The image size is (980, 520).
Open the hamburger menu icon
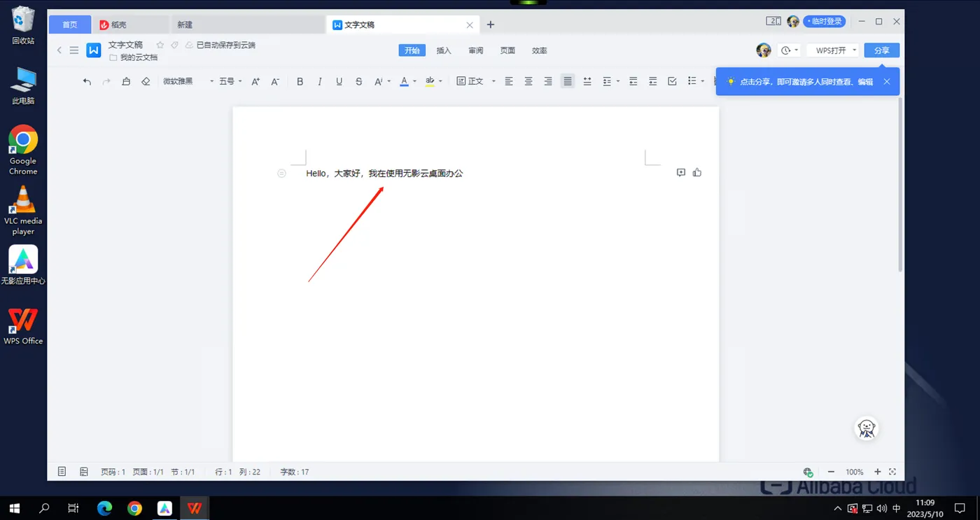(x=74, y=50)
